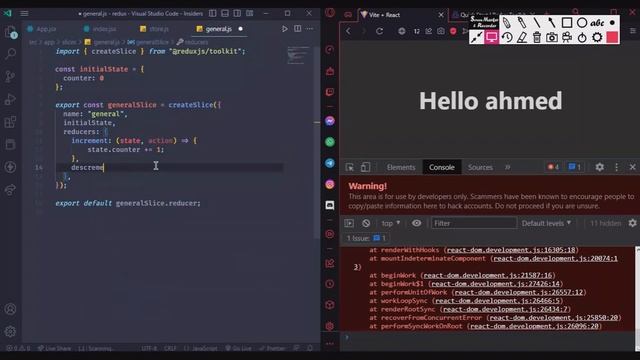Image resolution: width=640 pixels, height=360 pixels.
Task: Open the editor More Actions ellipsis
Action: 310,29
